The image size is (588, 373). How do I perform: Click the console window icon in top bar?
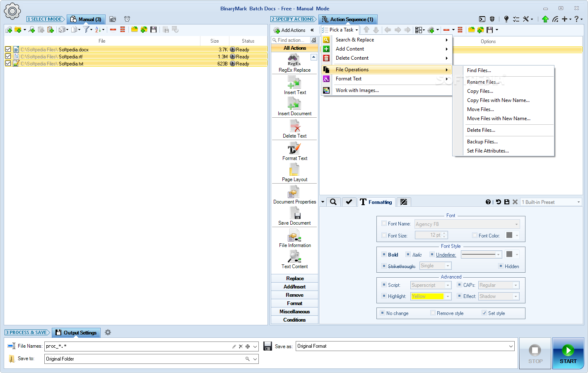point(482,19)
